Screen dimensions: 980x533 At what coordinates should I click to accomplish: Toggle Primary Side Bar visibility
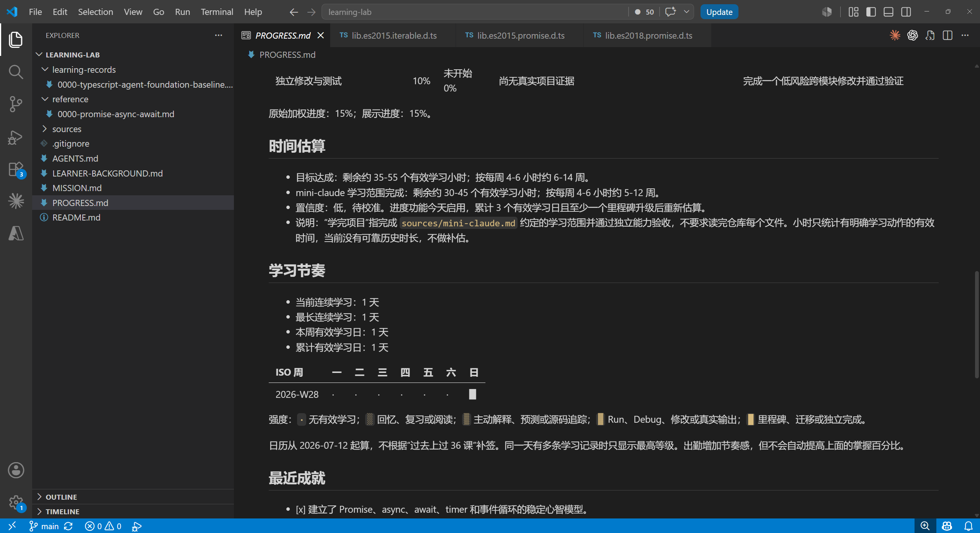coord(871,12)
